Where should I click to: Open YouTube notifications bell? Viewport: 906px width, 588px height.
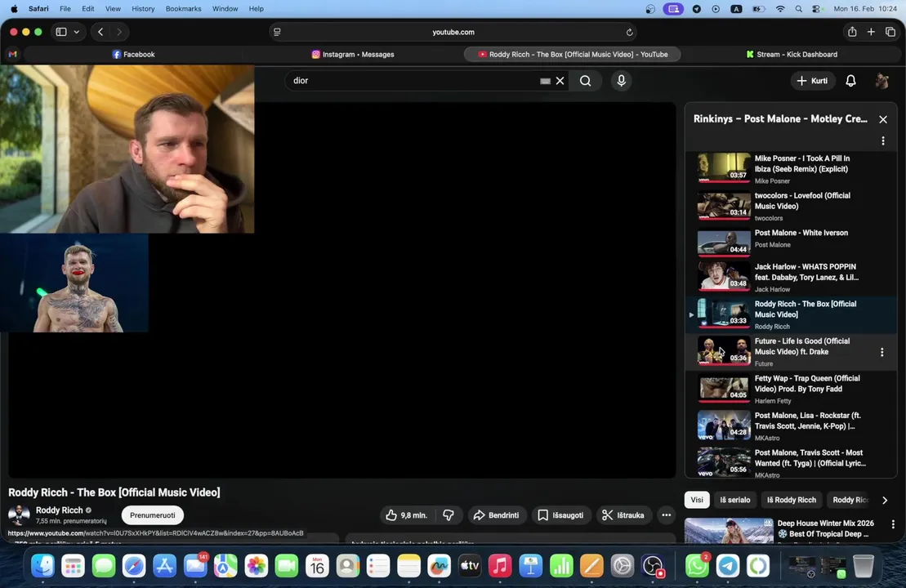(850, 81)
